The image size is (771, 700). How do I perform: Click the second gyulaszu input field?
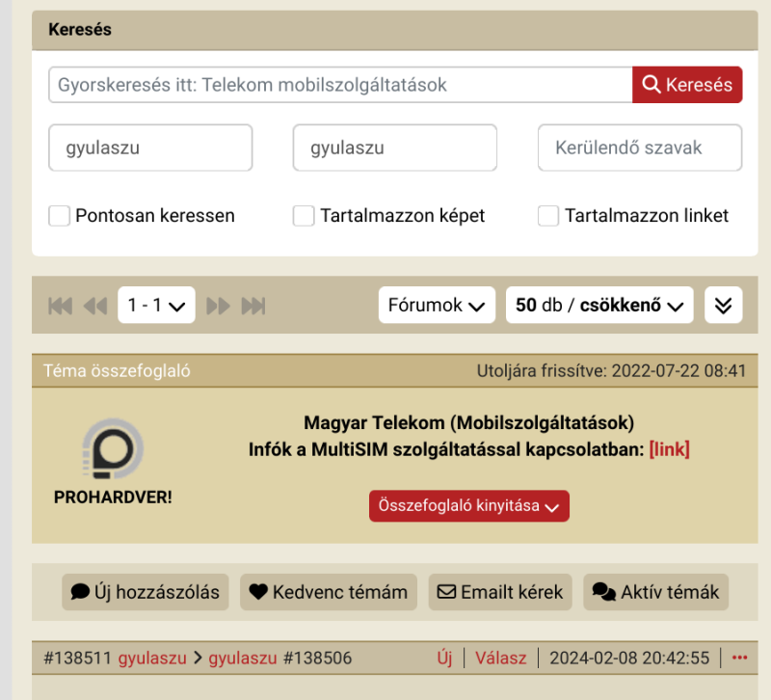pos(395,148)
